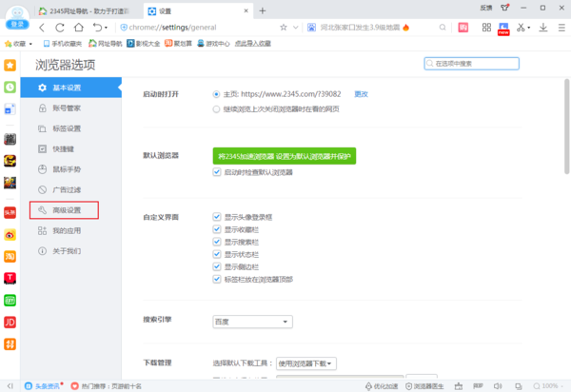Open the Weibo eye sidebar icon
Screen dimensions: 571x392
point(10,235)
